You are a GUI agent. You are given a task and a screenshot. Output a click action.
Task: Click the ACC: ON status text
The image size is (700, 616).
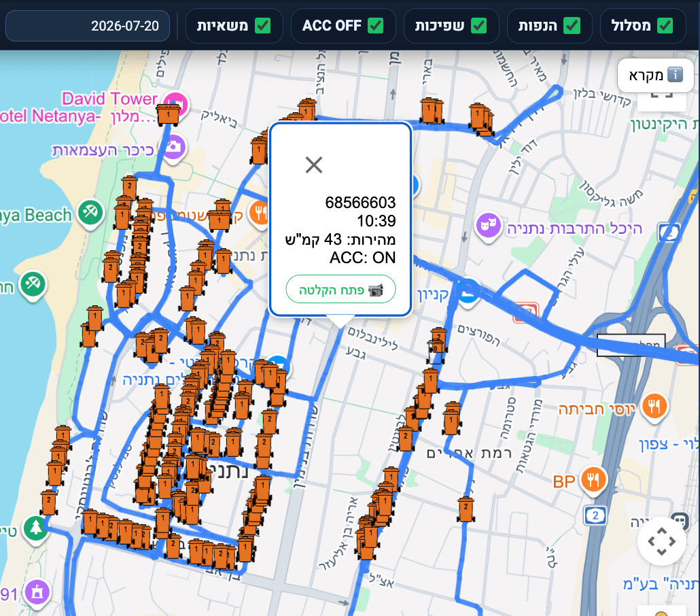point(362,258)
